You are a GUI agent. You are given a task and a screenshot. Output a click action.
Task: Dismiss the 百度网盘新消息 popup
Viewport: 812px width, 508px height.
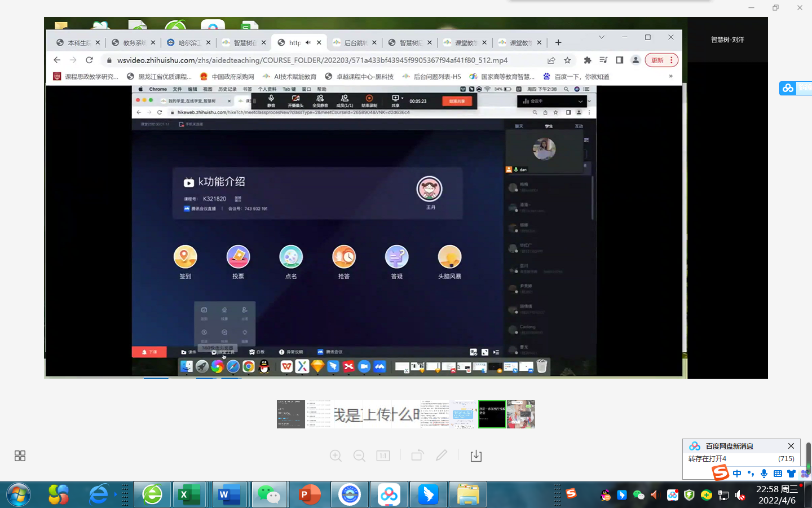pos(791,446)
